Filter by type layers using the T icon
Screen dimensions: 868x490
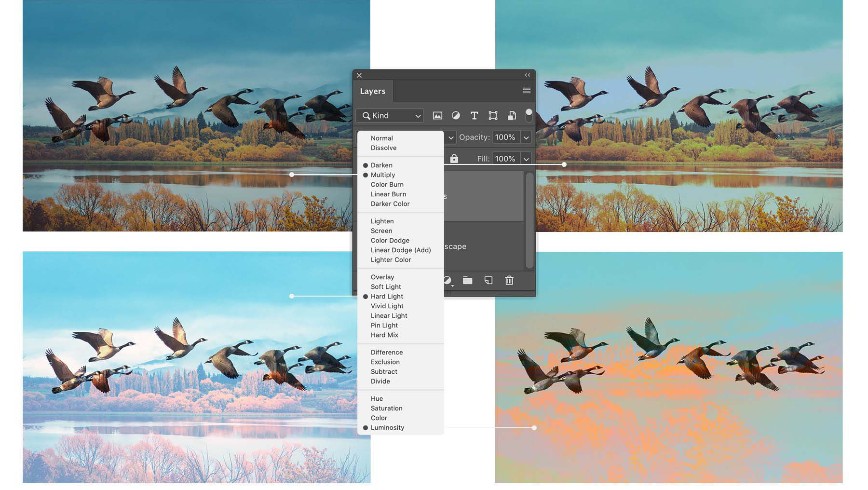click(474, 116)
